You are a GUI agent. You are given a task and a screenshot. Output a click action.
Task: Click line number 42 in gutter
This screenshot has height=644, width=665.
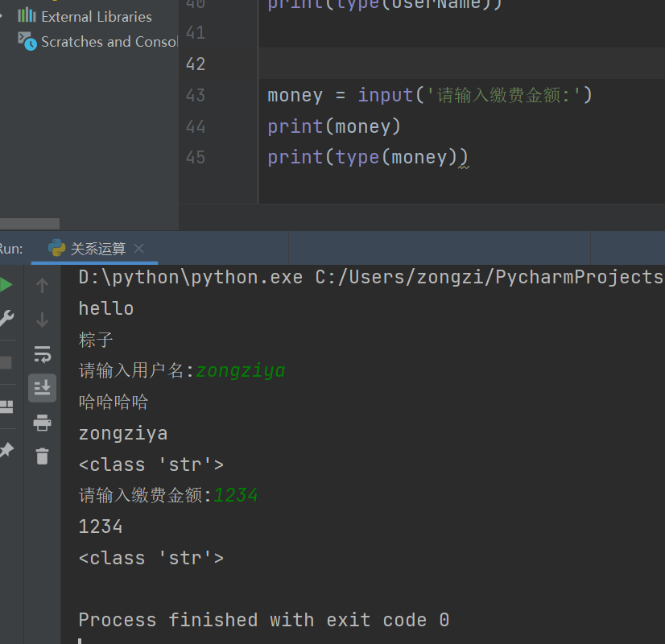(x=196, y=64)
